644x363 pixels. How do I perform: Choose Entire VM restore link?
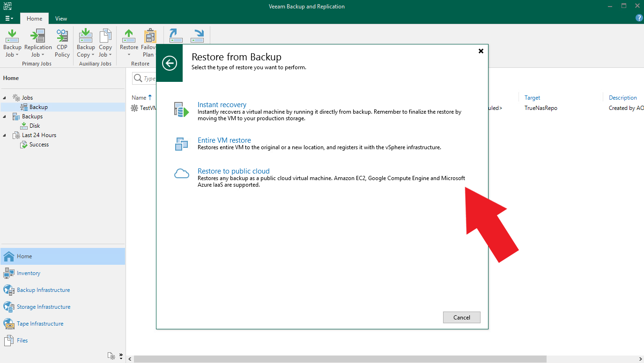[x=224, y=140]
